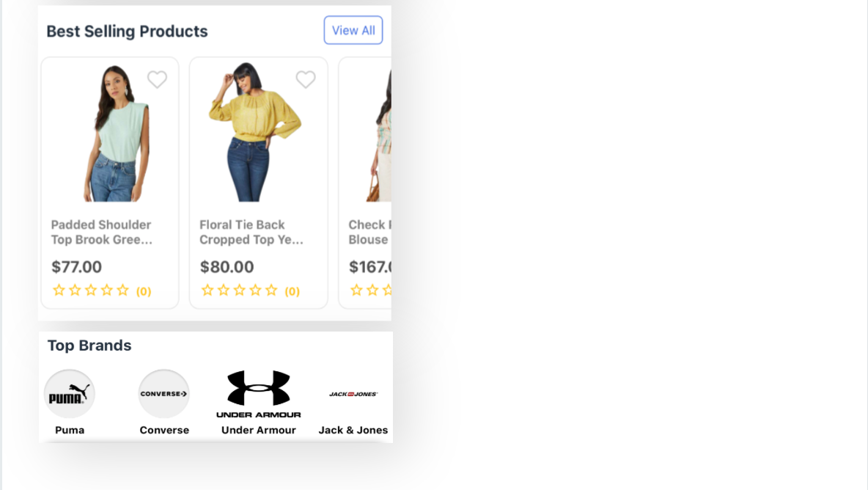Click the $77.00 price label
The height and width of the screenshot is (490, 868).
76,267
